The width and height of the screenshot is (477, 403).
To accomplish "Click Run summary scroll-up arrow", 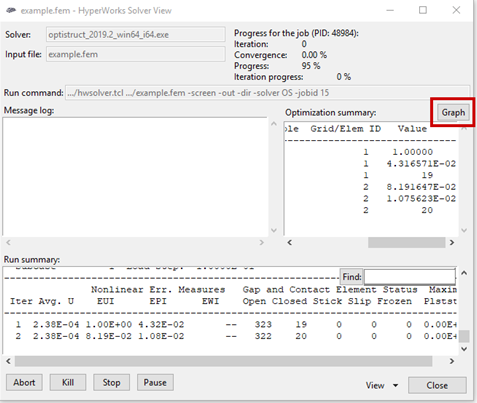I will tap(464, 273).
